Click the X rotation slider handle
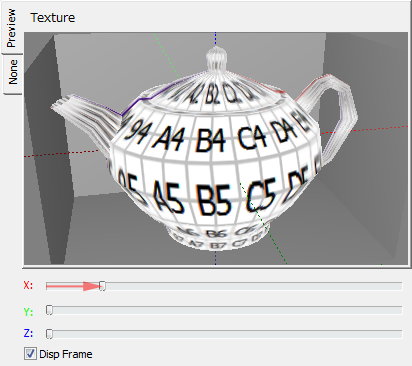This screenshot has height=366, width=412. [x=102, y=286]
